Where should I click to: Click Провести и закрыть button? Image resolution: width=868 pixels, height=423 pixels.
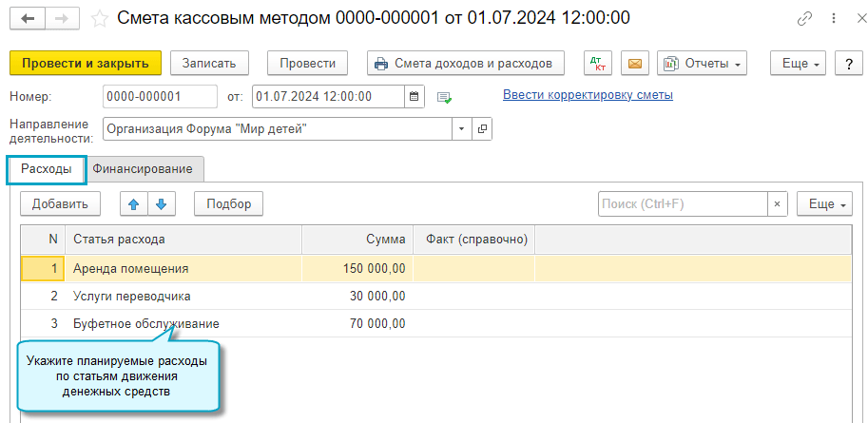[x=86, y=63]
